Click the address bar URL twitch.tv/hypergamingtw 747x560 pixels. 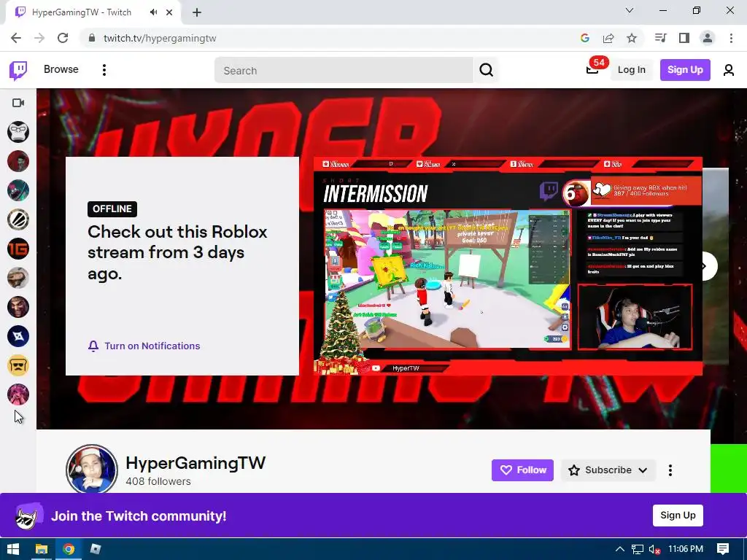[160, 38]
